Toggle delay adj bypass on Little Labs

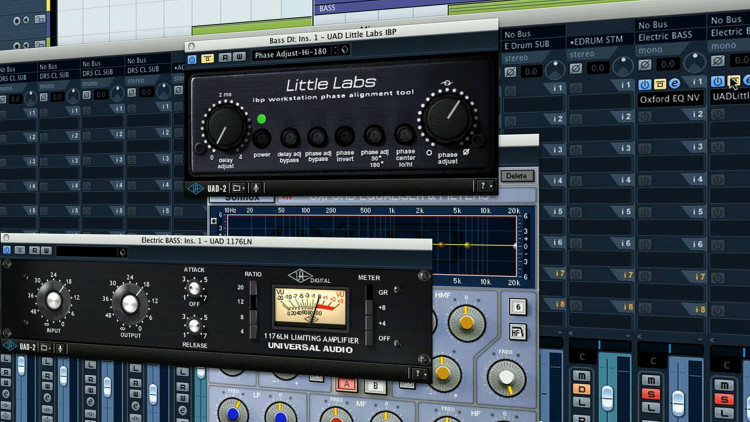pyautogui.click(x=289, y=138)
